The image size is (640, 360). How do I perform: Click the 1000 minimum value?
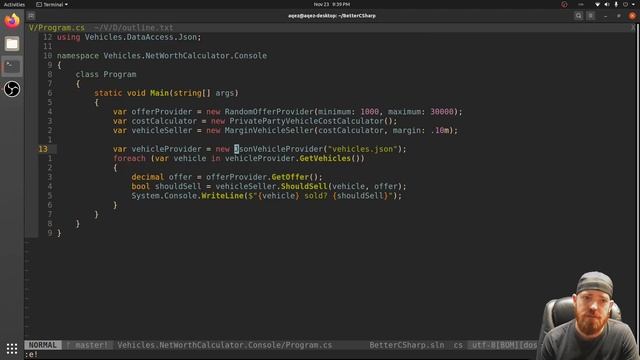[x=369, y=112]
